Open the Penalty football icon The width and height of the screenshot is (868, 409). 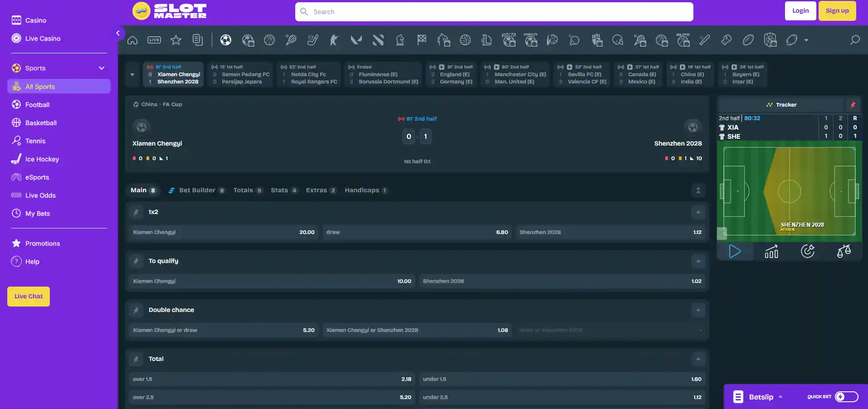pyautogui.click(x=531, y=40)
